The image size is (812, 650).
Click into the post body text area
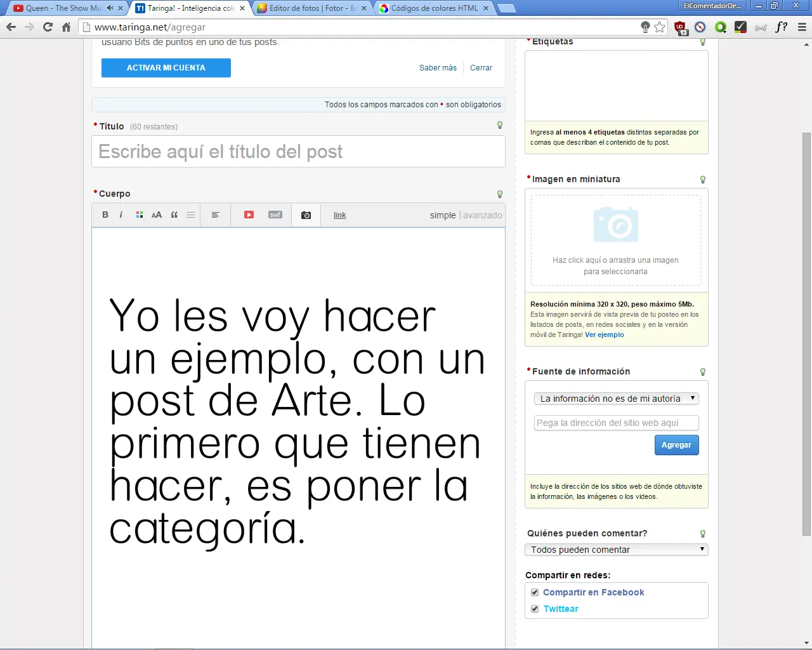click(298, 438)
